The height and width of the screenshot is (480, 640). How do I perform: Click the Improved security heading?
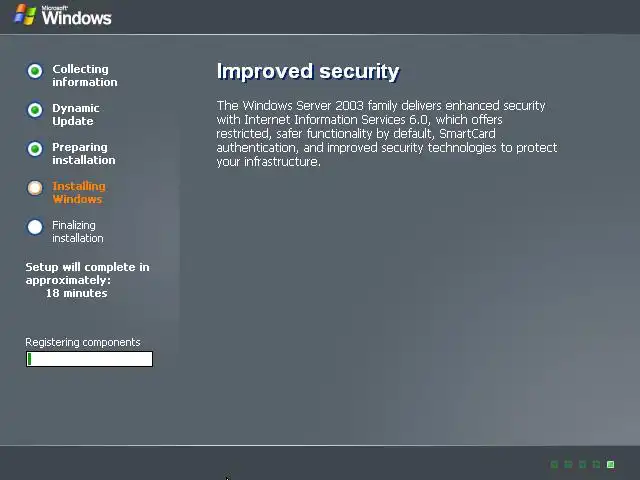(x=308, y=71)
